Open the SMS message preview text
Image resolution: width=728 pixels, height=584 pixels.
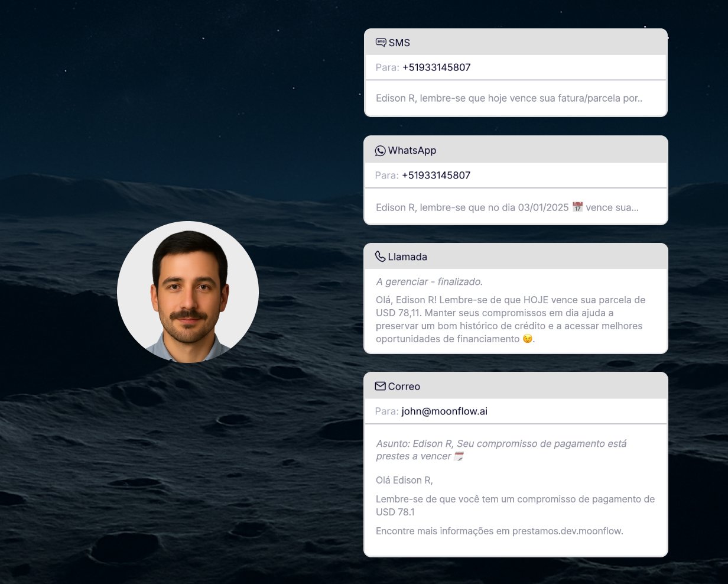click(509, 99)
